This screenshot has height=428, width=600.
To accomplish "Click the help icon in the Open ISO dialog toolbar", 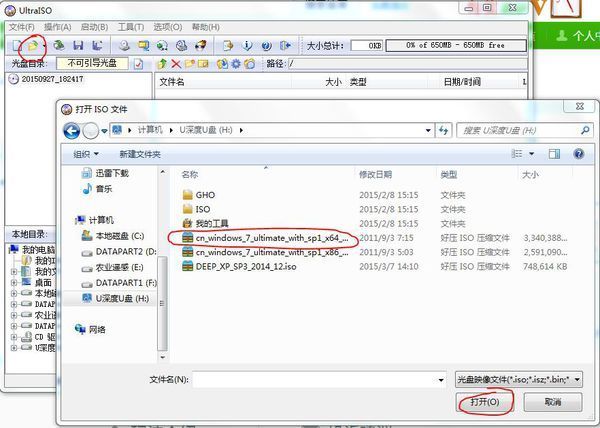I will [579, 154].
